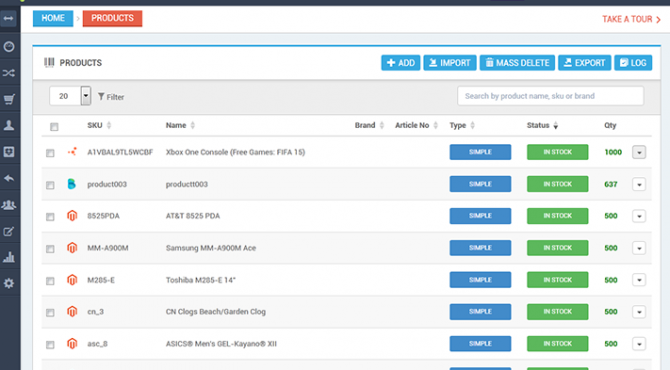
Task: Check the box for product003 row
Action: tap(50, 185)
